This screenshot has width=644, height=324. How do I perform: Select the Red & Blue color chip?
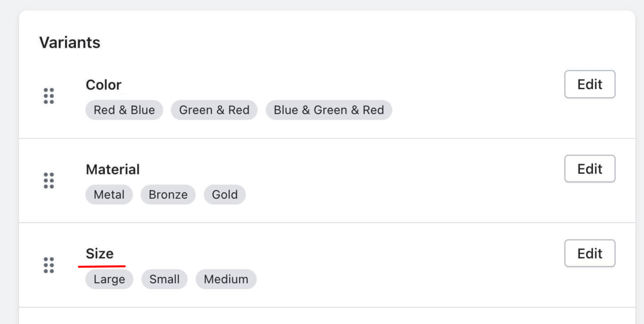pos(124,110)
